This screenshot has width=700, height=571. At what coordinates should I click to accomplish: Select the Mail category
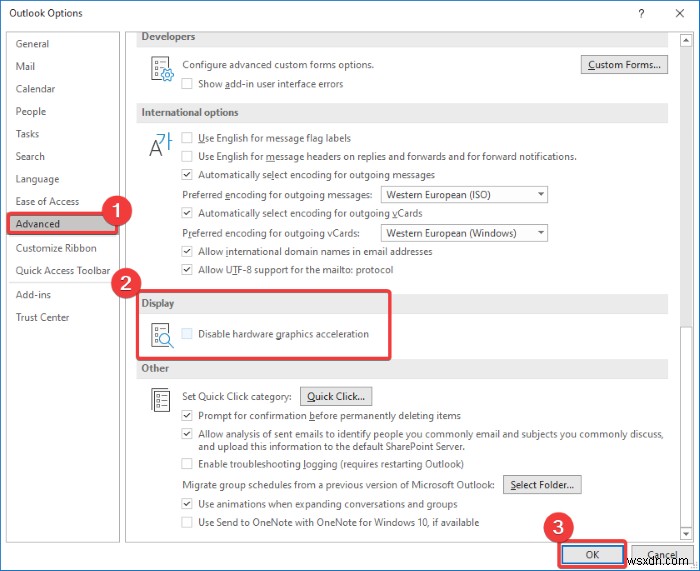63,67
